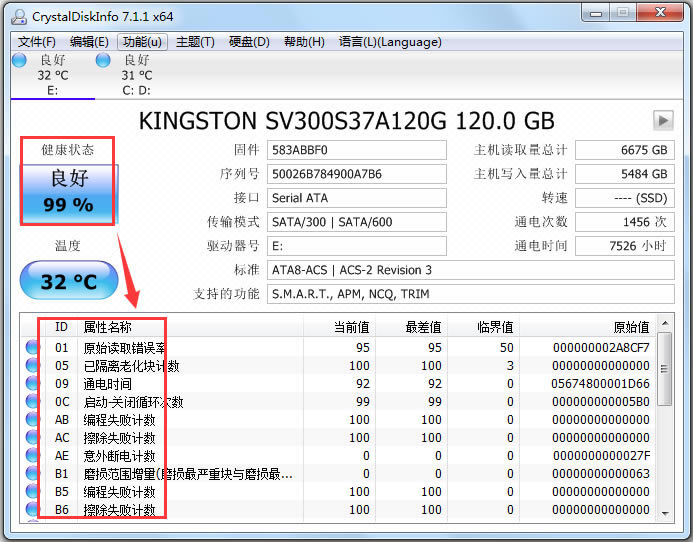Screen dimensions: 693x542
Task: Select the C: D: drive status orb
Action: pyautogui.click(x=103, y=61)
